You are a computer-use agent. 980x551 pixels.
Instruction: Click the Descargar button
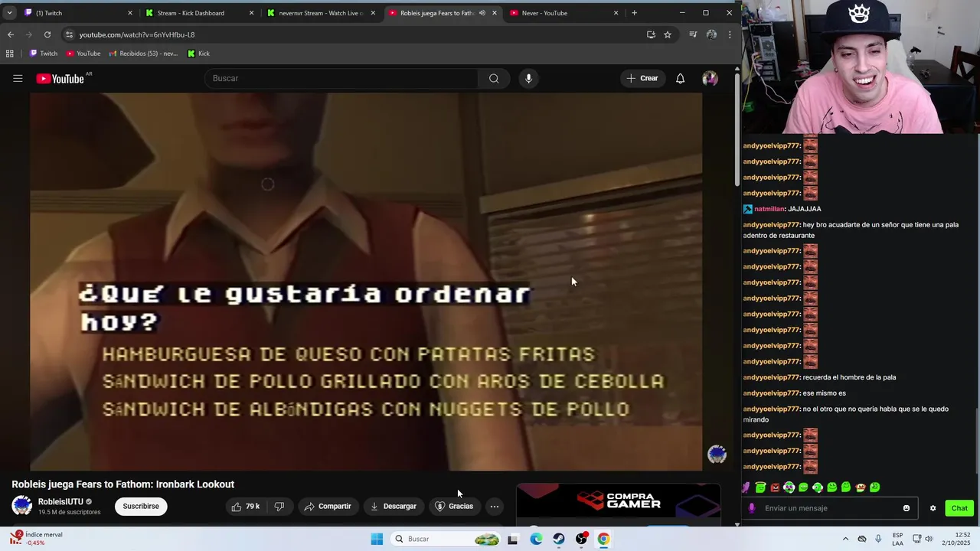coord(394,506)
